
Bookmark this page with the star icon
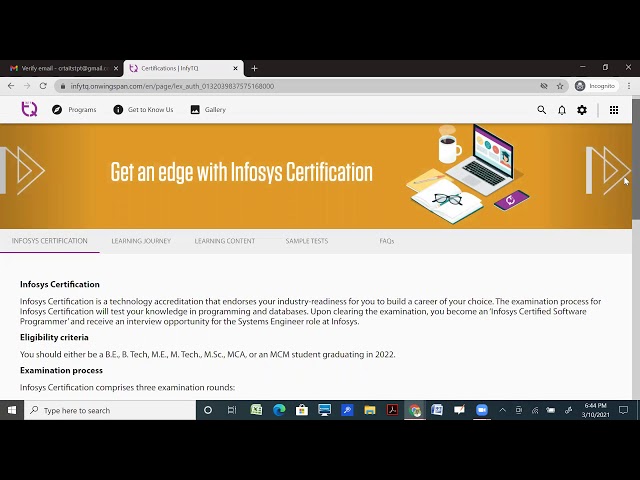point(560,86)
